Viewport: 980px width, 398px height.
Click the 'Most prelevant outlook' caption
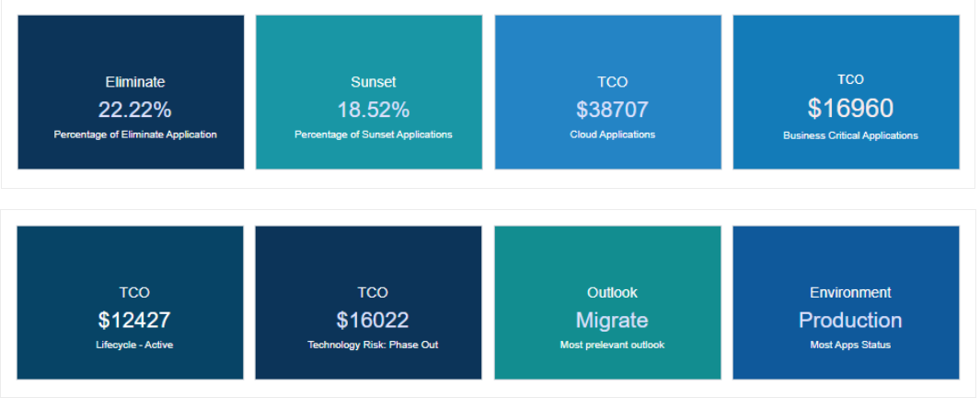[x=612, y=345]
